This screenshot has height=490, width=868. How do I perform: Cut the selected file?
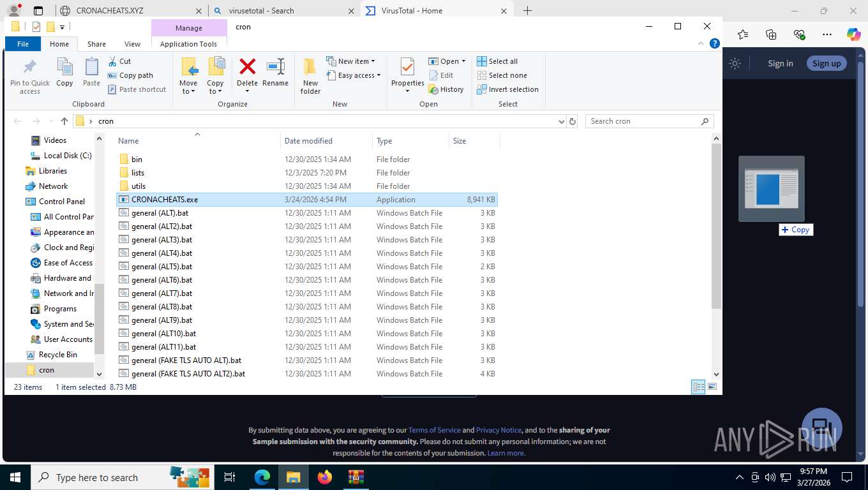119,61
